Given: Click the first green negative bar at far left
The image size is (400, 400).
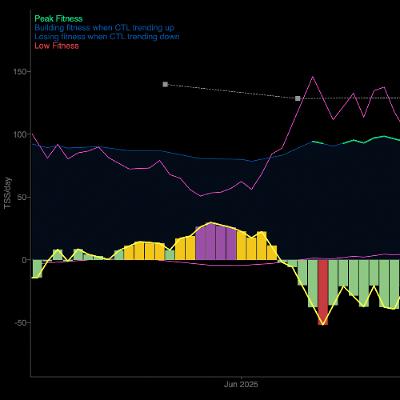Looking at the screenshot, I should coord(37,269).
